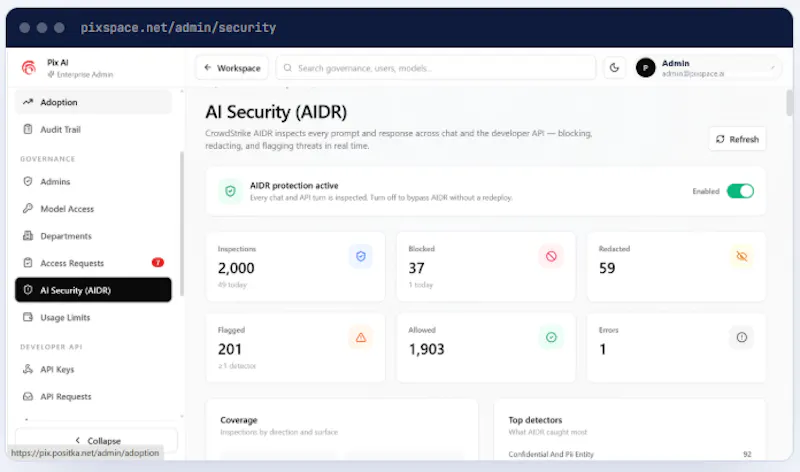Screen dimensions: 800x472
Task: Click the Inspections shield icon
Action: click(x=361, y=256)
